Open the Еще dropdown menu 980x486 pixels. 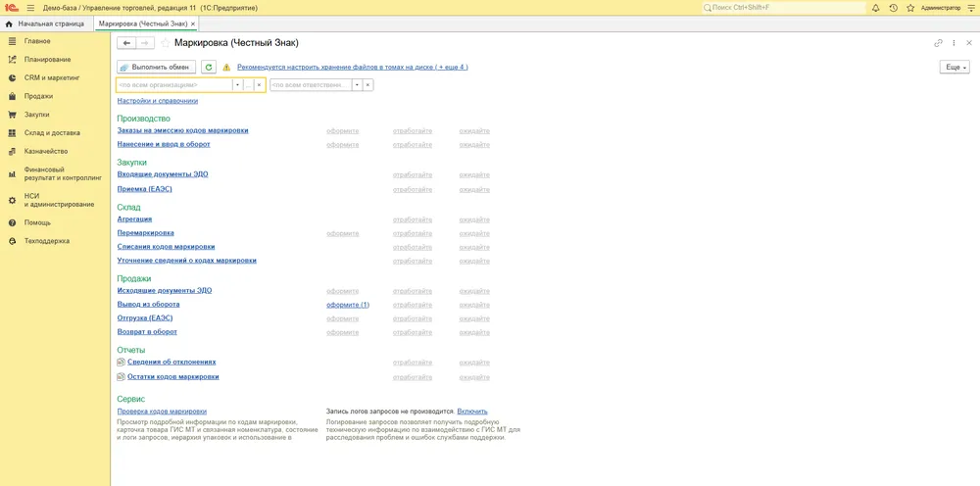coord(955,67)
